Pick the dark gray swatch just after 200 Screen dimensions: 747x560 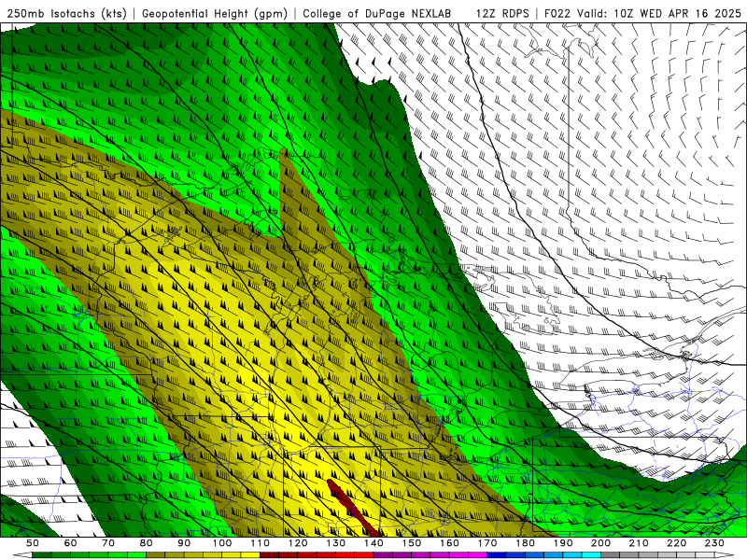[611, 555]
